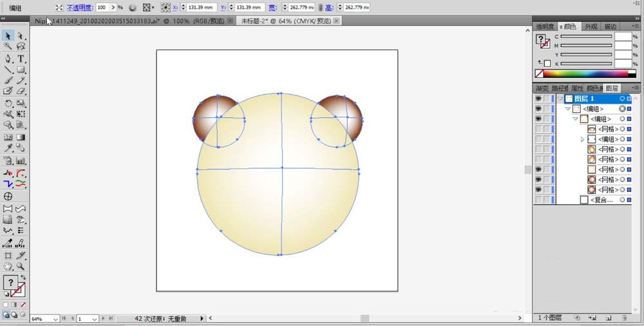Switch to the 渐变 panel tab

click(542, 88)
